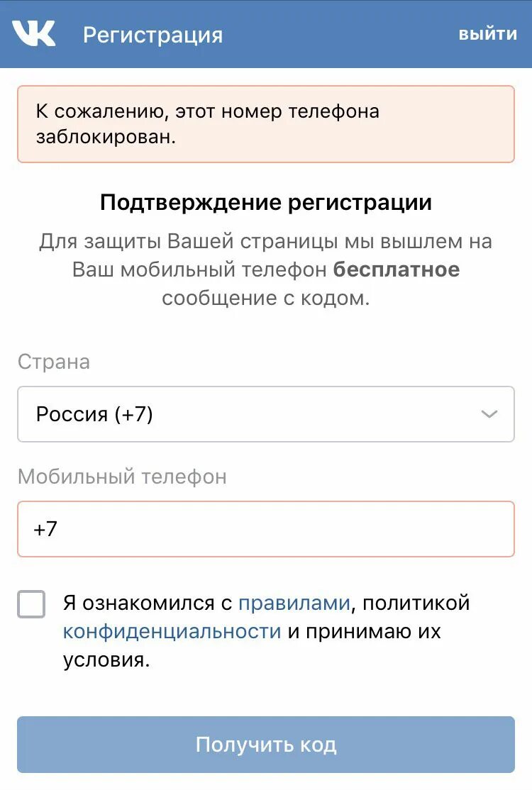
Task: Click the blocked phone number error banner
Action: tap(265, 124)
